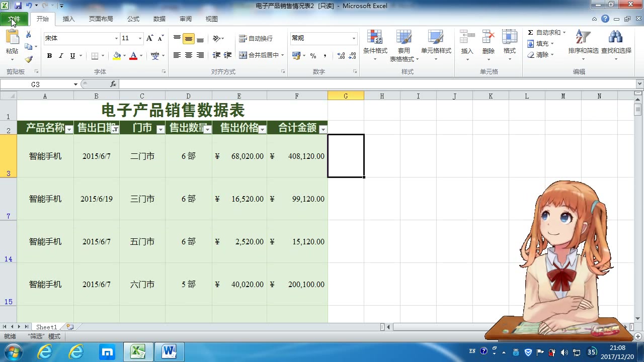Open the 公式 ribbon tab

[133, 19]
